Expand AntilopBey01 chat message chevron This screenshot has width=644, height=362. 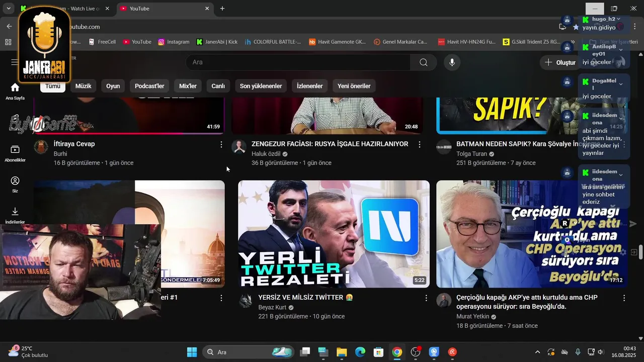(621, 49)
